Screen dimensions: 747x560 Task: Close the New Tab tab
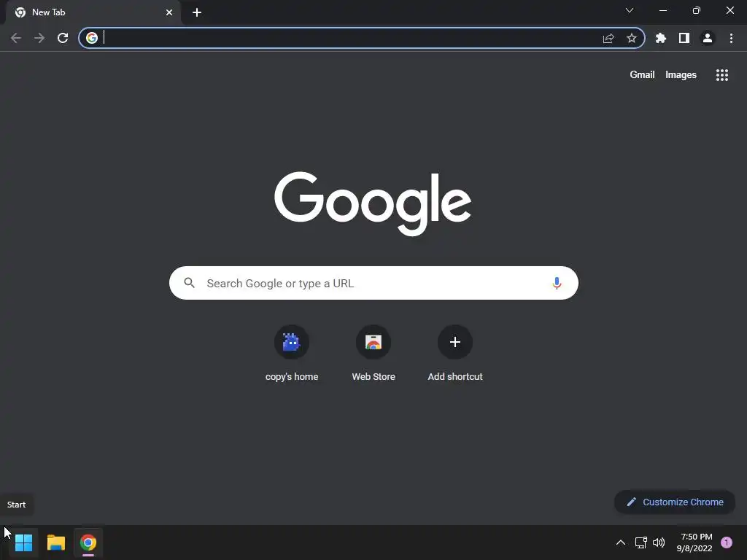point(169,12)
